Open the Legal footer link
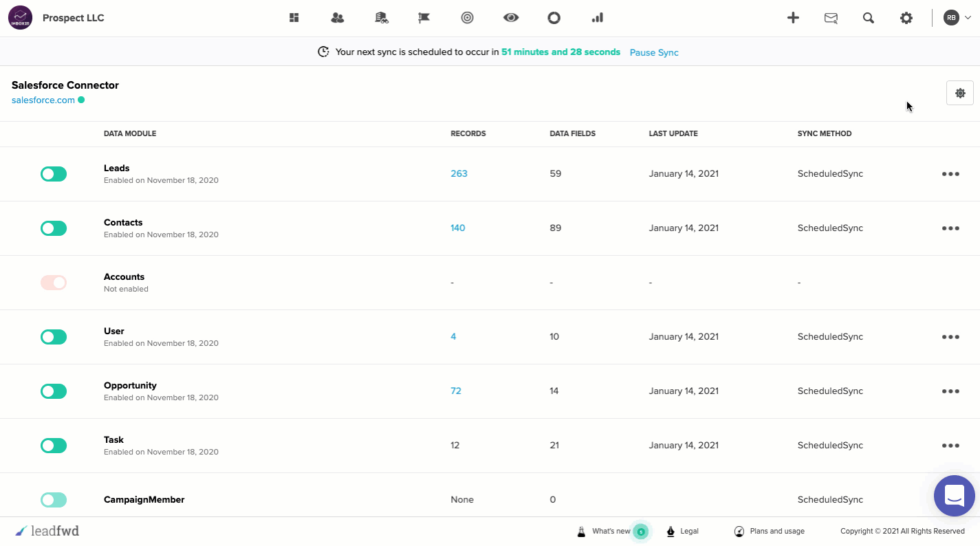The width and height of the screenshot is (980, 546). point(689,531)
